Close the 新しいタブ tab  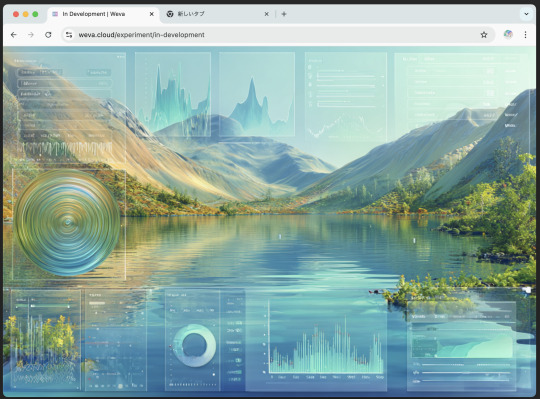pos(266,14)
